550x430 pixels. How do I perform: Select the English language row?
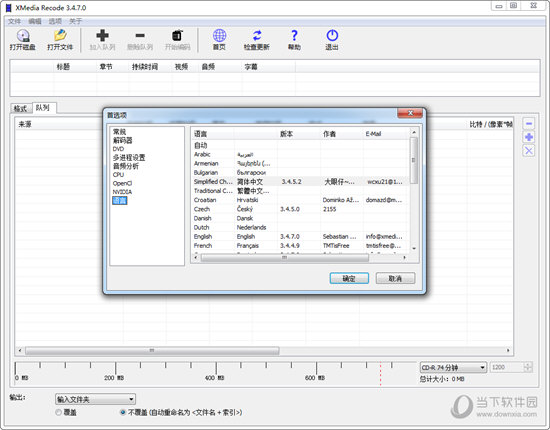pyautogui.click(x=301, y=236)
